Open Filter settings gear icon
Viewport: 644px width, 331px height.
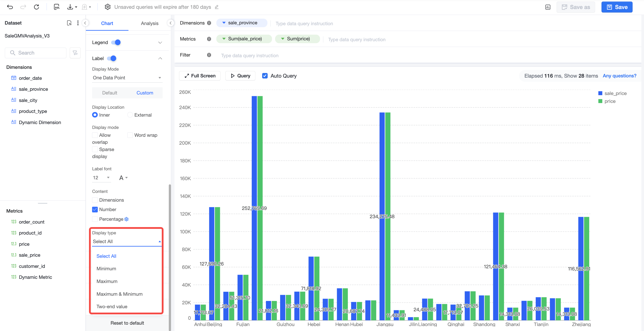coord(209,55)
